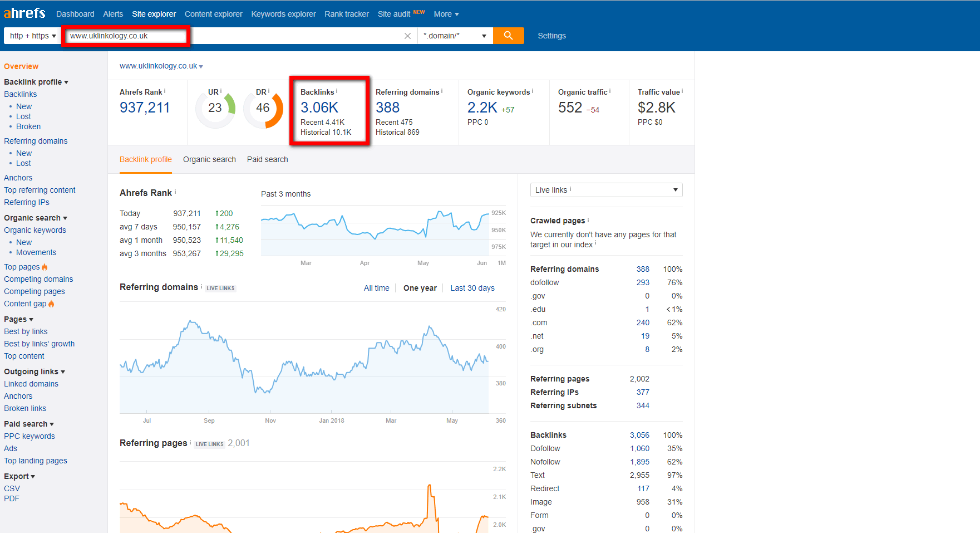Open the Live links dropdown
Image resolution: width=980 pixels, height=533 pixels.
(x=607, y=190)
